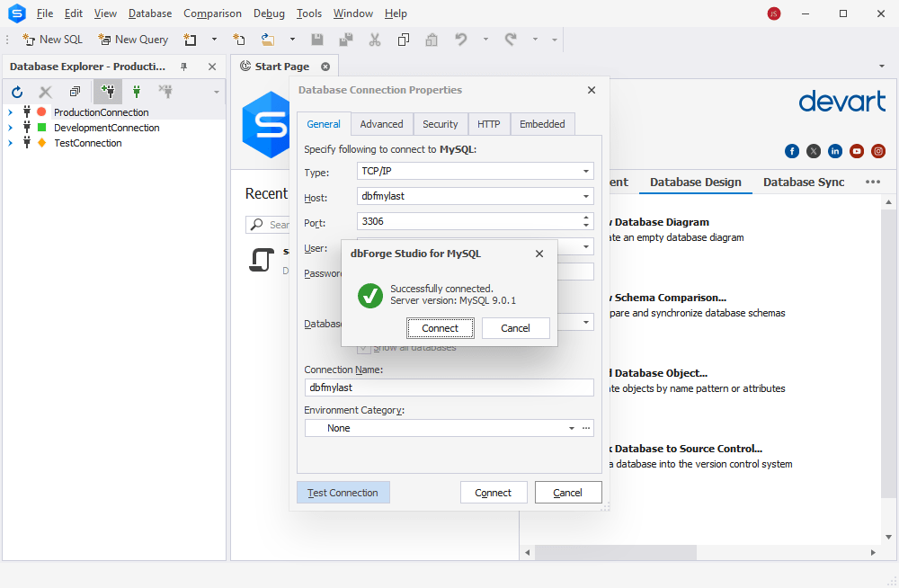Switch to the Security tab

click(x=441, y=124)
